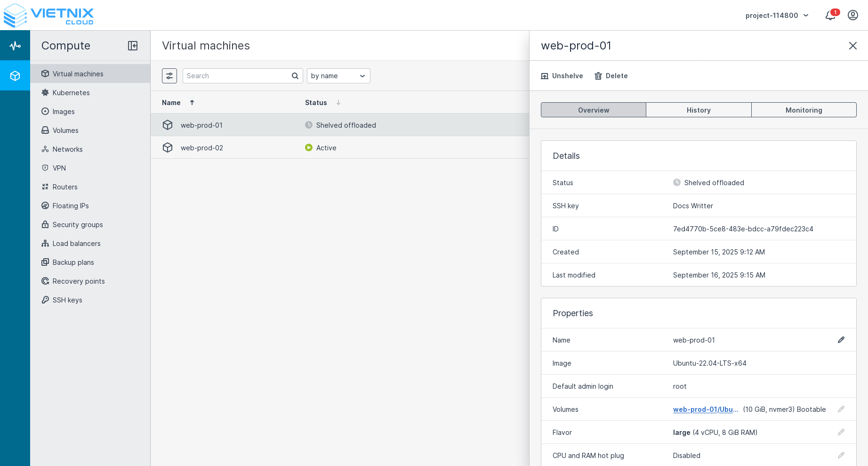868x466 pixels.
Task: Click the Kubernetes helm icon in the menu
Action: pos(45,92)
